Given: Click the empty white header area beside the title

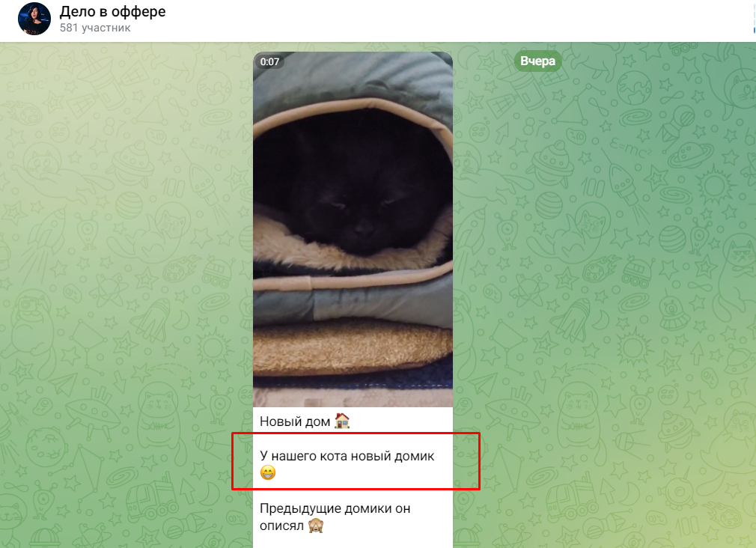Looking at the screenshot, I should (x=434, y=20).
